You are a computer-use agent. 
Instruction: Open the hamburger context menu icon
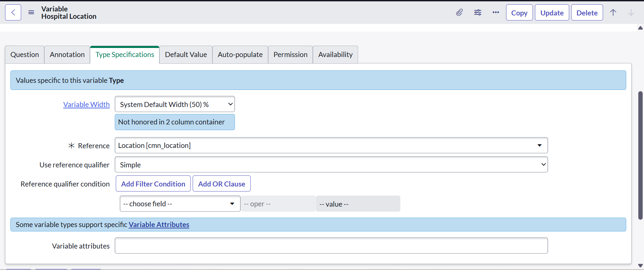31,12
